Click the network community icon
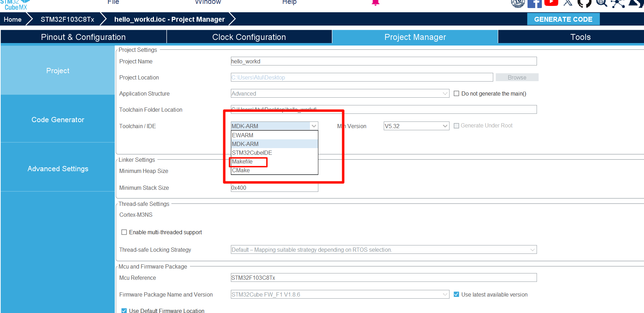 618,3
